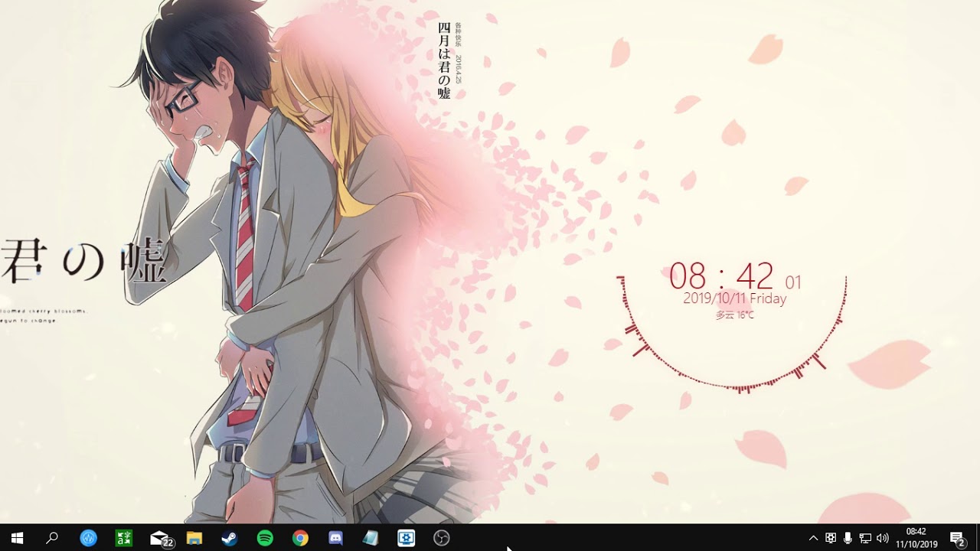Open the green translator app icon

[x=124, y=538]
